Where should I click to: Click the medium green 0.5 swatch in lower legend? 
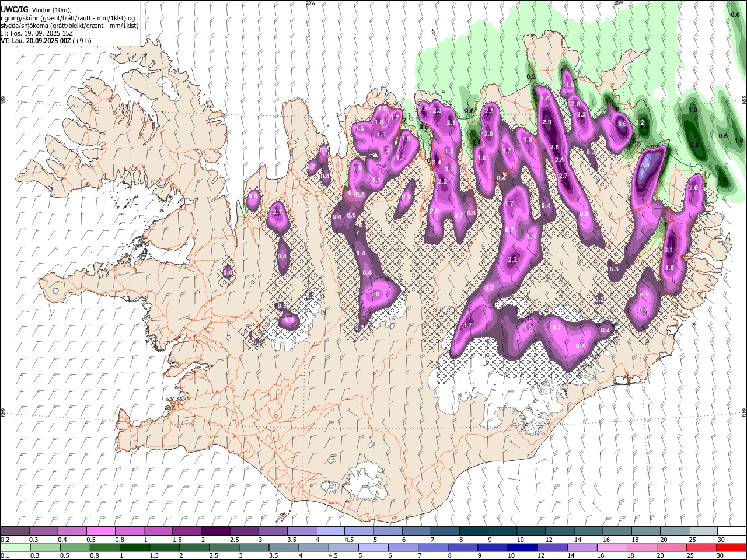pos(74,547)
